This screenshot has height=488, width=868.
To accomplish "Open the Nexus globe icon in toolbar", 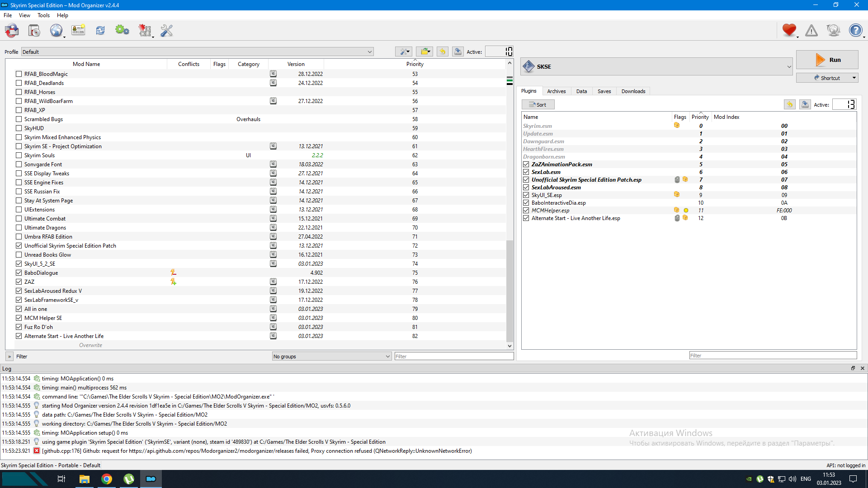I will click(56, 31).
